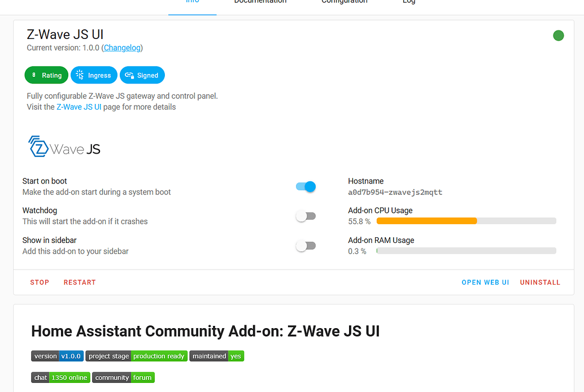
Task: Open the community forum badge
Action: coord(123,377)
